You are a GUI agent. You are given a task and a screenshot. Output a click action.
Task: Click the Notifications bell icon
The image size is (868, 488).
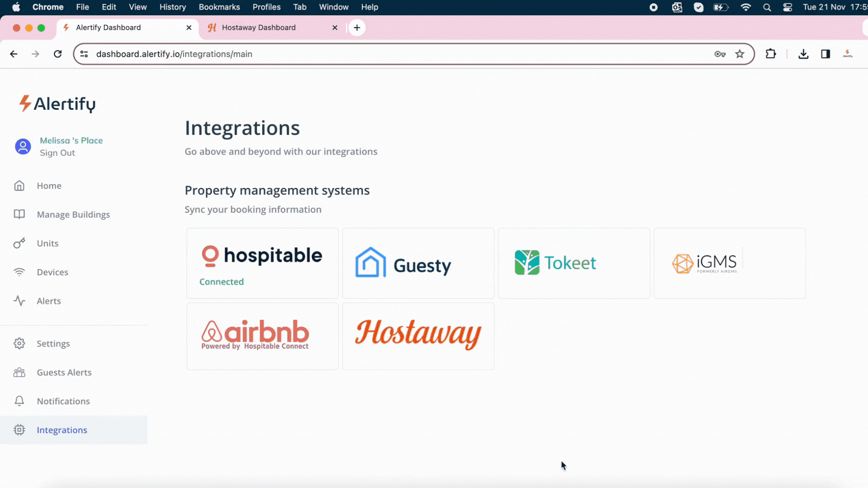click(x=19, y=401)
